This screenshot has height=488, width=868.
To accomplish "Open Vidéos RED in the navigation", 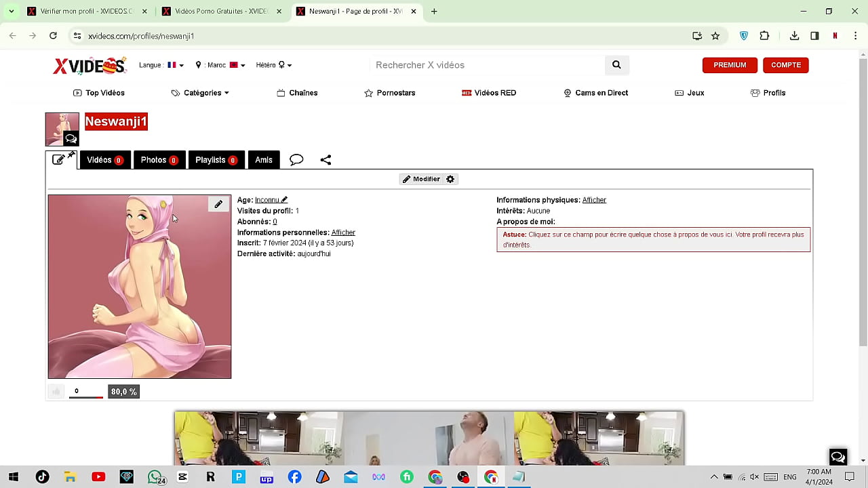I will pos(489,93).
